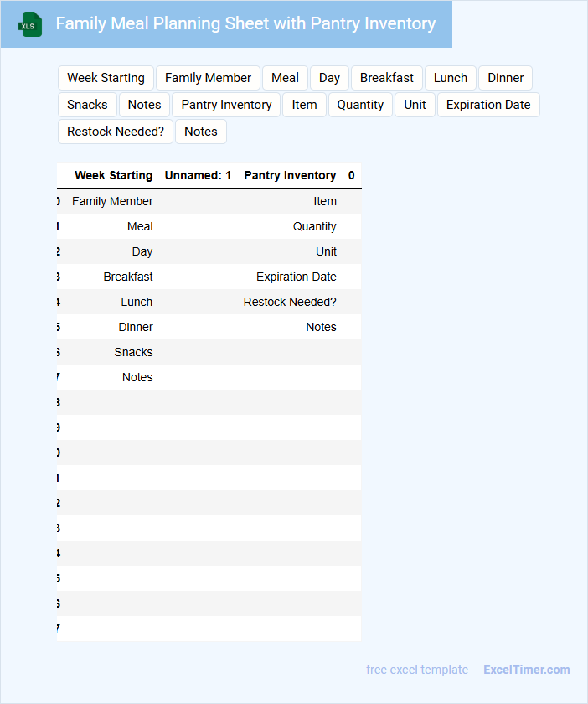Click the Day table cell
The image size is (588, 704).
(x=142, y=251)
